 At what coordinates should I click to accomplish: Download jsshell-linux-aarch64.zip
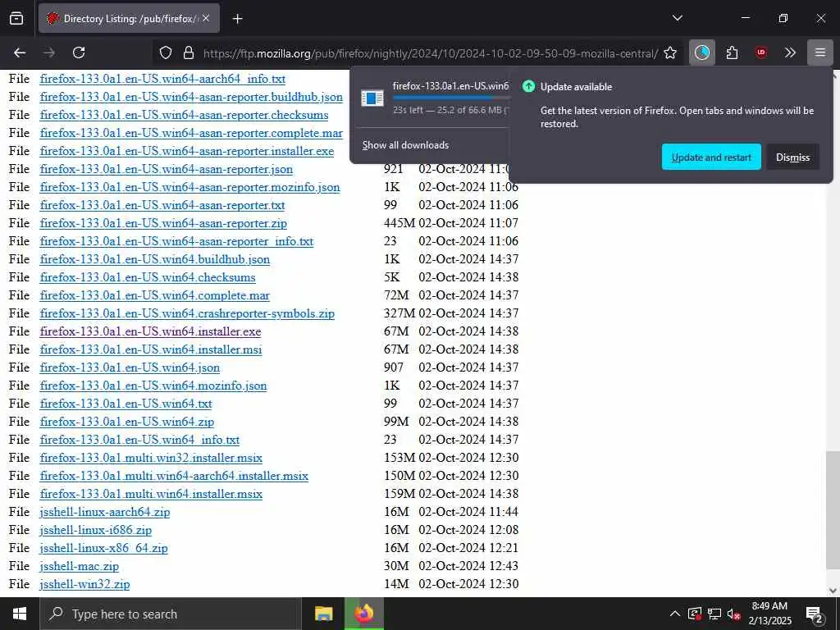[x=104, y=512]
